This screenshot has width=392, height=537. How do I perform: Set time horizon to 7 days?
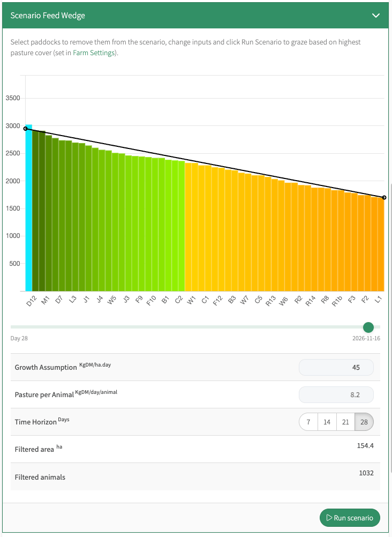pos(308,422)
